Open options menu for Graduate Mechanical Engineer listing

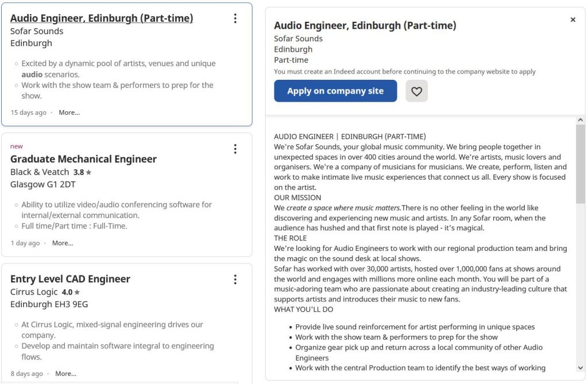click(x=235, y=149)
